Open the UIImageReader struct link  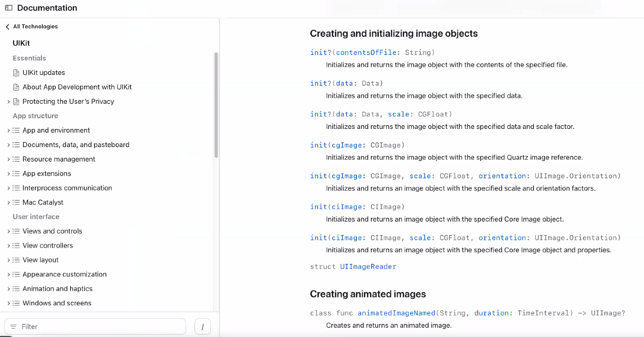368,267
